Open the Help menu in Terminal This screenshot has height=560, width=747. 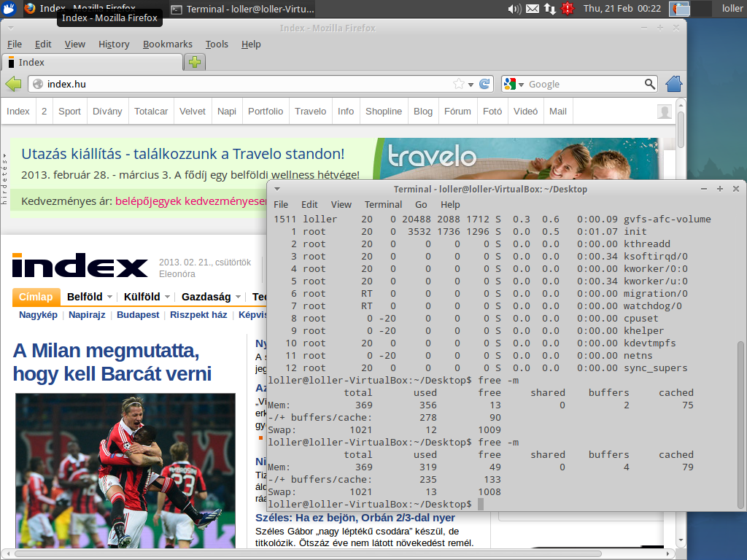[x=450, y=205]
